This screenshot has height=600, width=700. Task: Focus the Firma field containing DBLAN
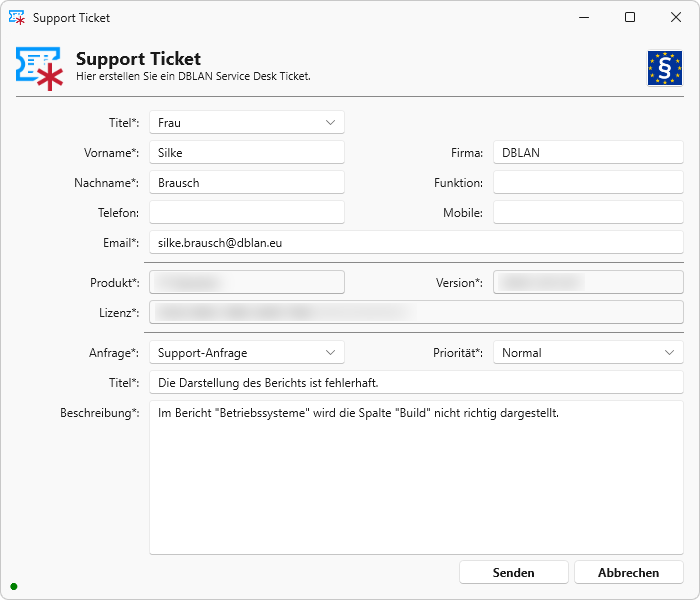(588, 152)
